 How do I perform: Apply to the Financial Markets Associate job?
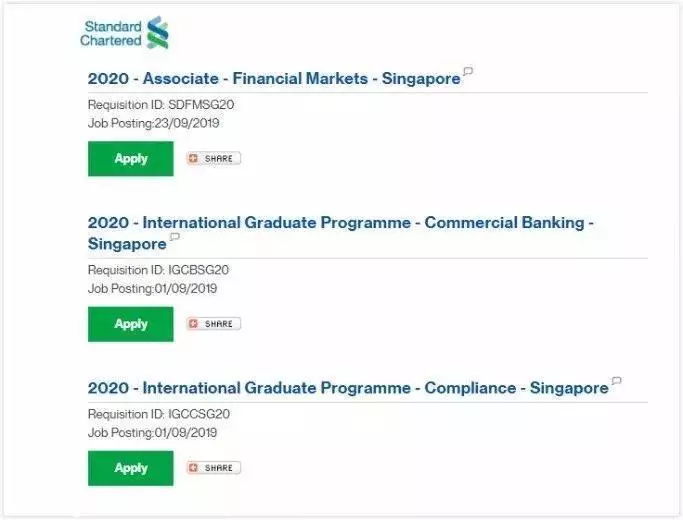click(x=131, y=159)
